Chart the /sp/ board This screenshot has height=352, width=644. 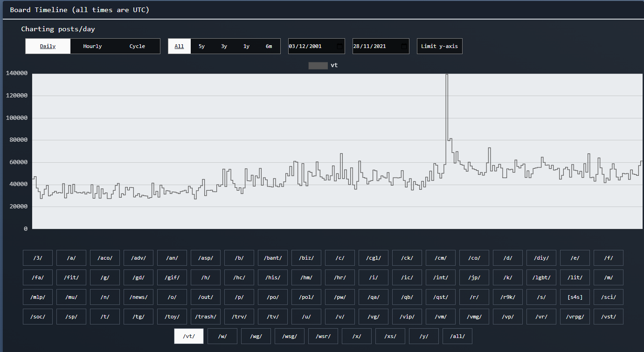click(71, 317)
